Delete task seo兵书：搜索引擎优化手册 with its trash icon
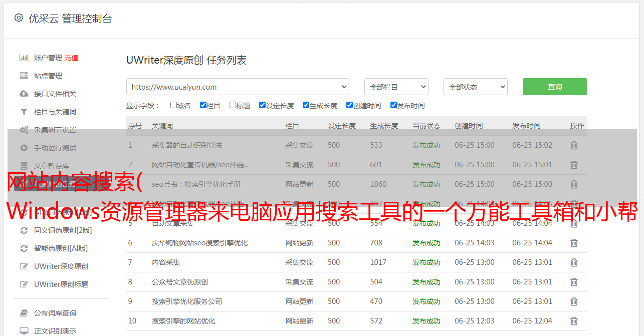 click(574, 184)
